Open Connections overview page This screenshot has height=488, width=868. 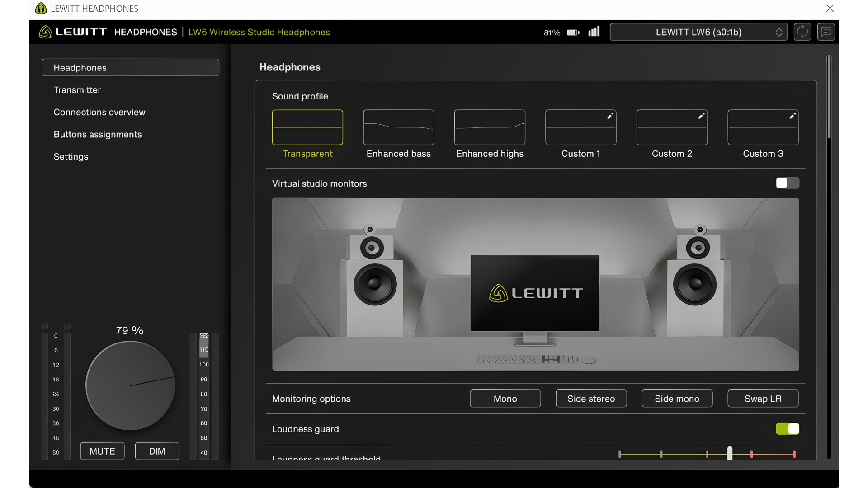coord(99,112)
